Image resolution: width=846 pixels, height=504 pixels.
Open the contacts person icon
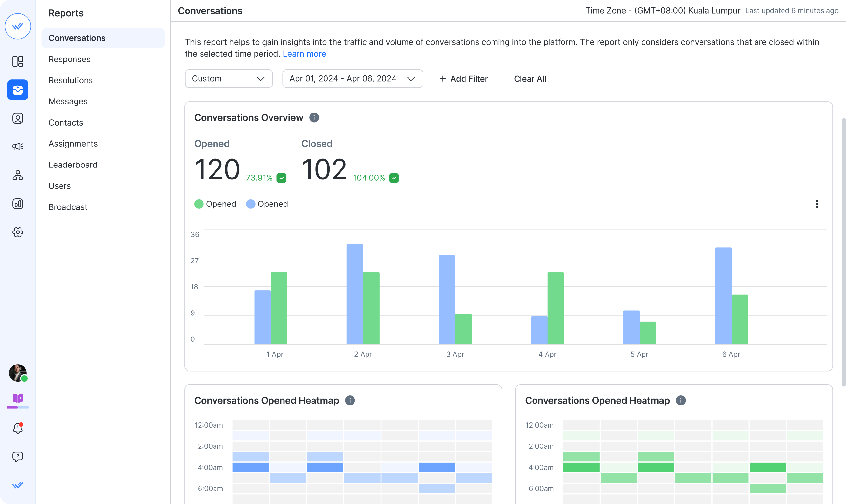[x=18, y=119]
